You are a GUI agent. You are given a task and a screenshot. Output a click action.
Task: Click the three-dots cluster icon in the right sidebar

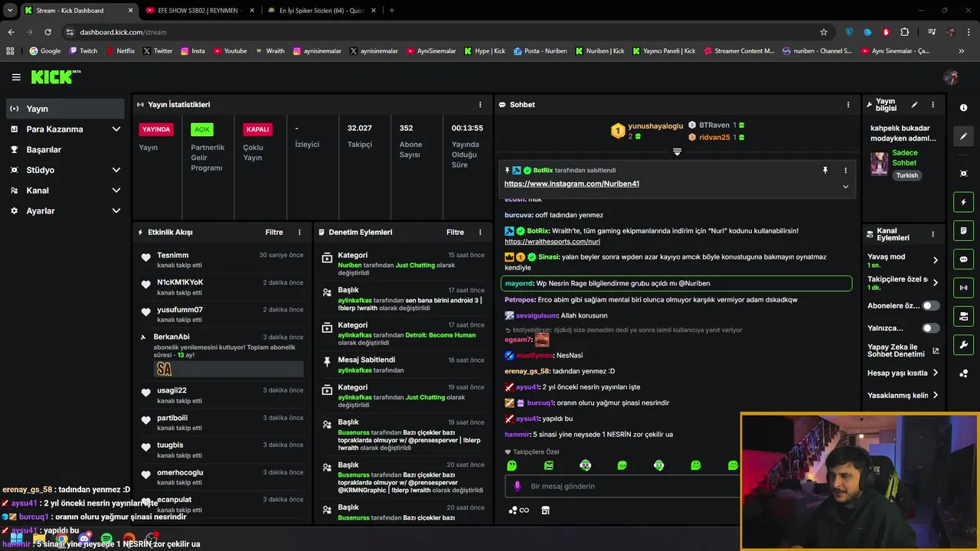click(963, 373)
